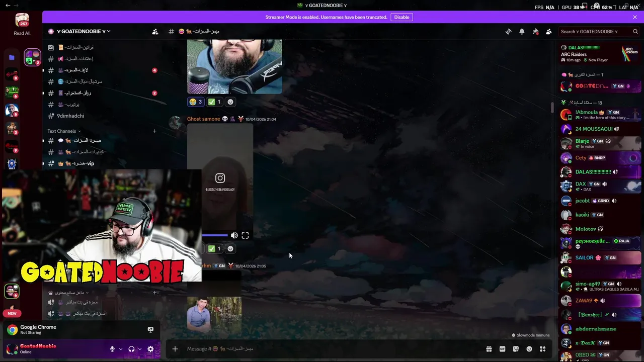Click the message attachment plus button

(x=175, y=349)
